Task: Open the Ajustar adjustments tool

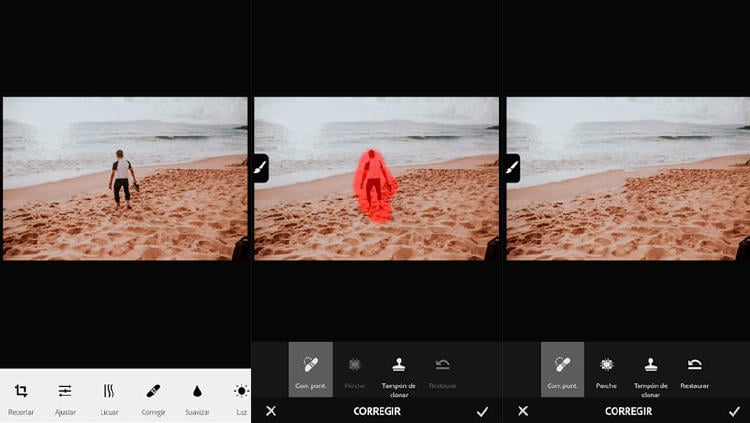Action: pyautogui.click(x=65, y=392)
